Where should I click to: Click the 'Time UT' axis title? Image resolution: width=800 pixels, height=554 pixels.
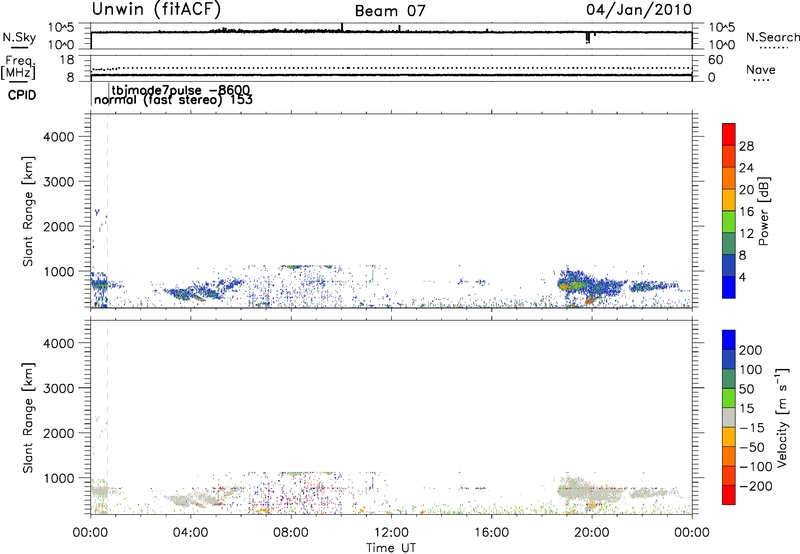coord(391,548)
